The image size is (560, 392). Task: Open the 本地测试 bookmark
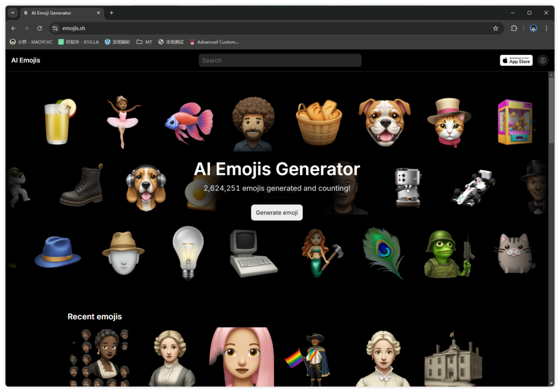click(171, 42)
